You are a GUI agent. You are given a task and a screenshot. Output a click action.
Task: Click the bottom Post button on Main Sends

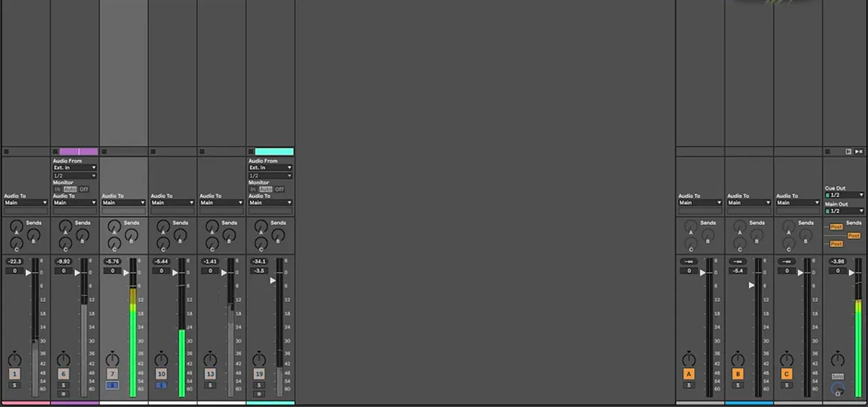pyautogui.click(x=836, y=244)
